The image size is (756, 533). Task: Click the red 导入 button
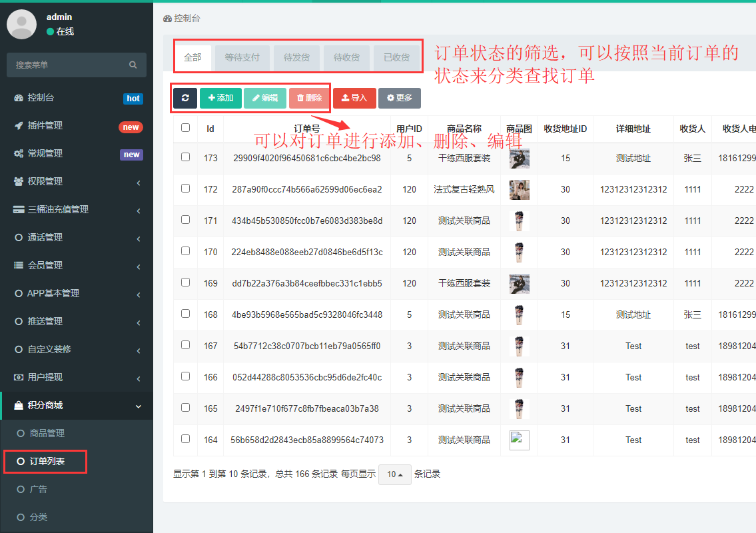[x=354, y=98]
